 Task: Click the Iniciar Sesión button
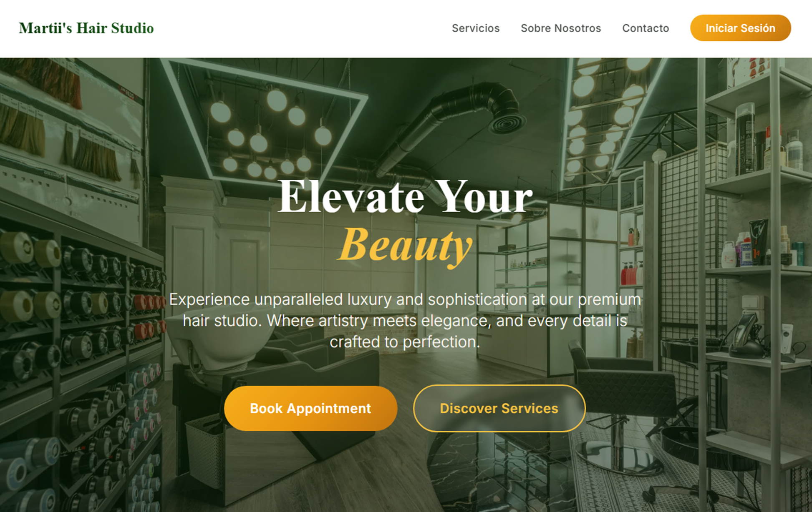740,28
